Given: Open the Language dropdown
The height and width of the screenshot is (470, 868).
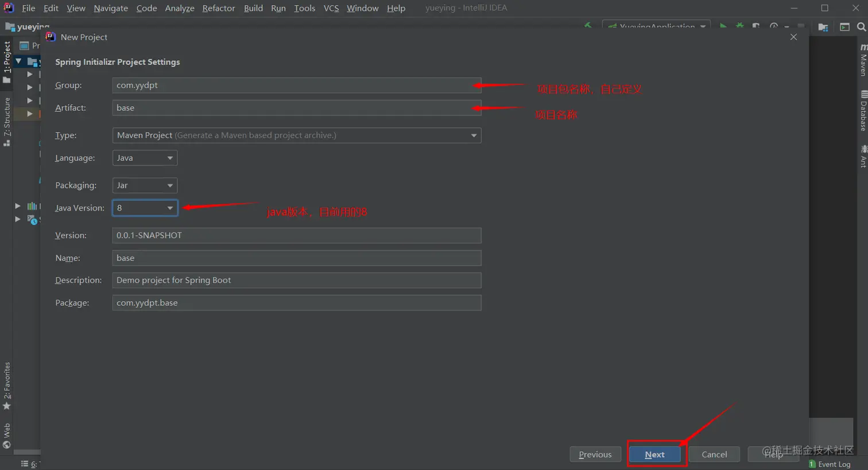Looking at the screenshot, I should (145, 158).
